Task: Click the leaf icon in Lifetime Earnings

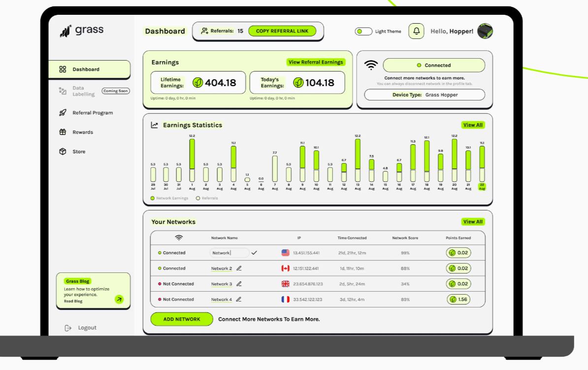Action: click(197, 83)
